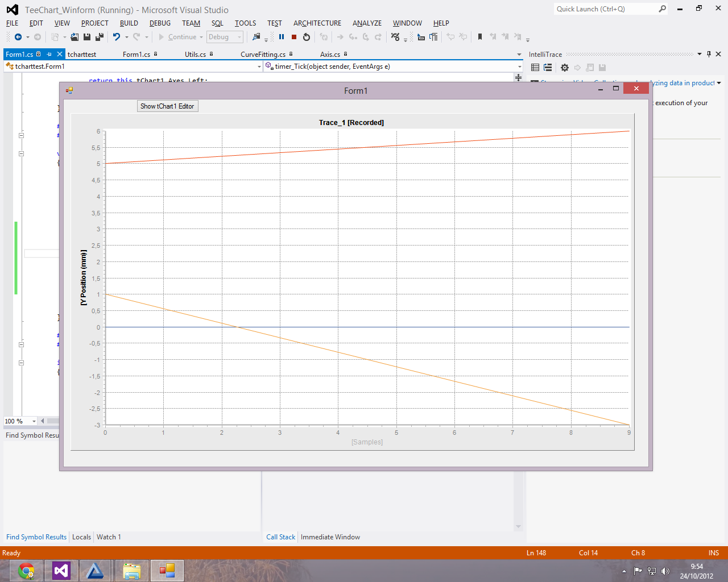Open IntelliTrace settings gear icon
Viewport: 728px width, 582px height.
click(x=564, y=68)
